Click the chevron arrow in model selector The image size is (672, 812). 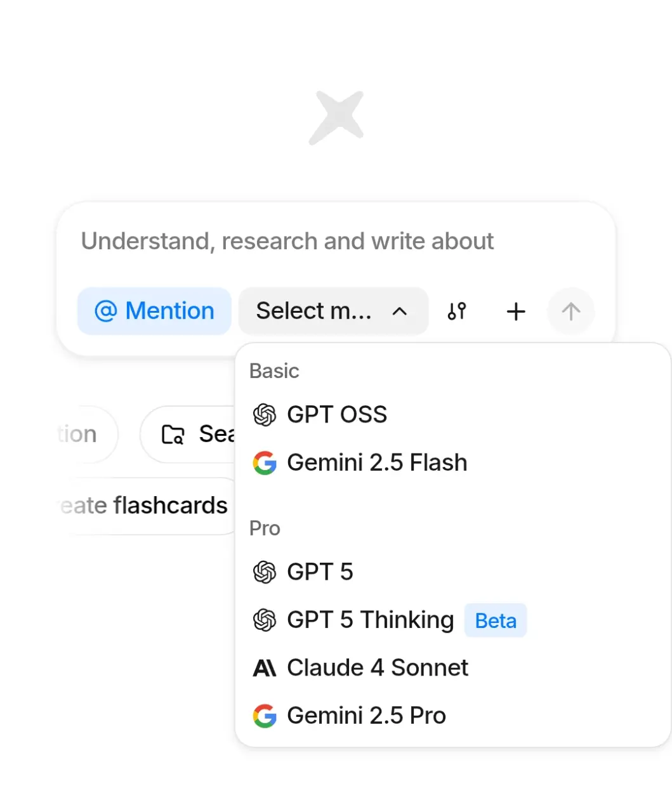pos(399,311)
